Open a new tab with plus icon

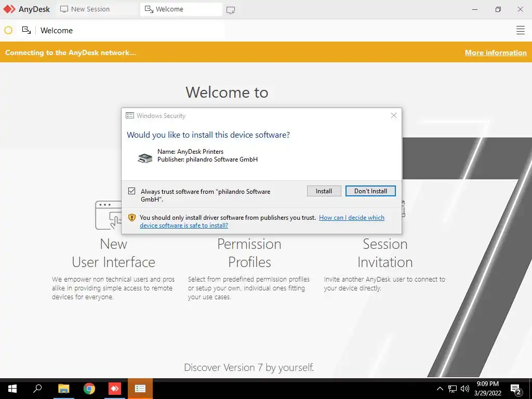231,10
